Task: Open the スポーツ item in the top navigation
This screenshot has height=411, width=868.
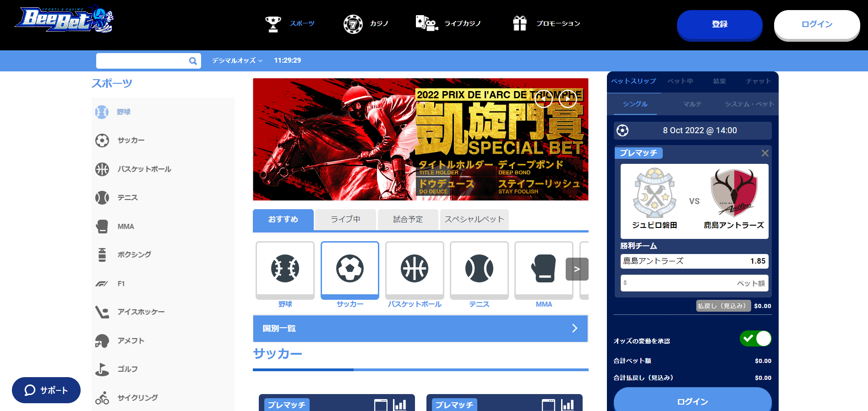Action: pyautogui.click(x=290, y=23)
